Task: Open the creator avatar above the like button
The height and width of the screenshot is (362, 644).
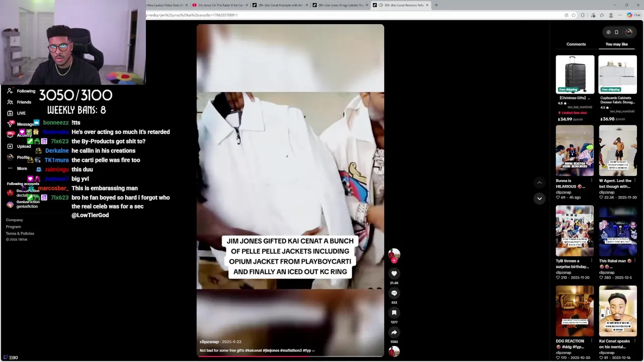Action: click(x=394, y=254)
